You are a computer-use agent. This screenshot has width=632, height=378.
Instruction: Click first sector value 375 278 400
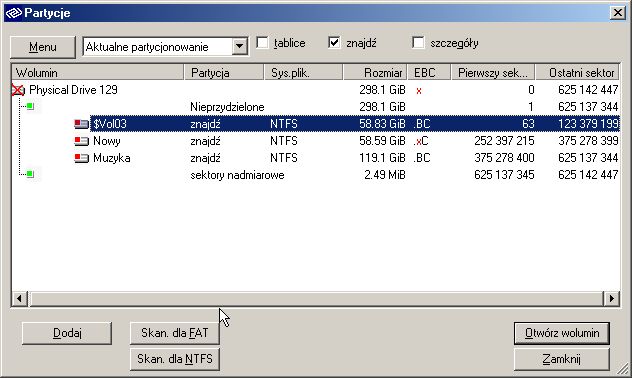click(504, 158)
